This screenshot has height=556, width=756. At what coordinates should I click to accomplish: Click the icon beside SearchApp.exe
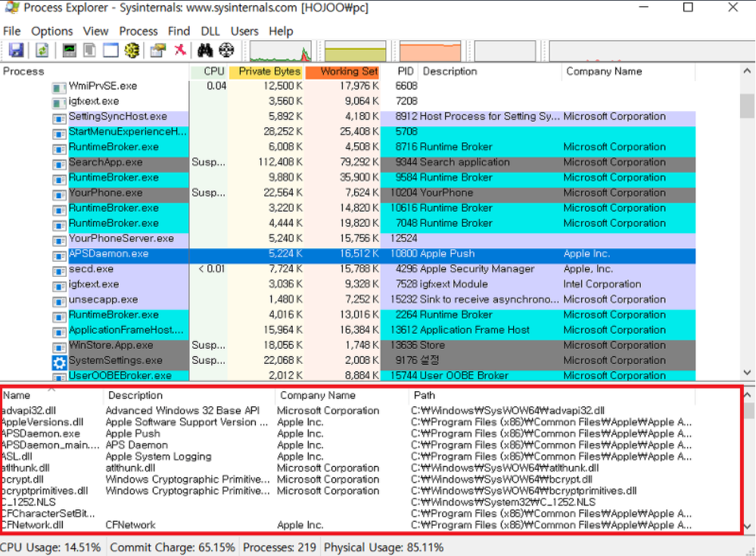pos(59,164)
